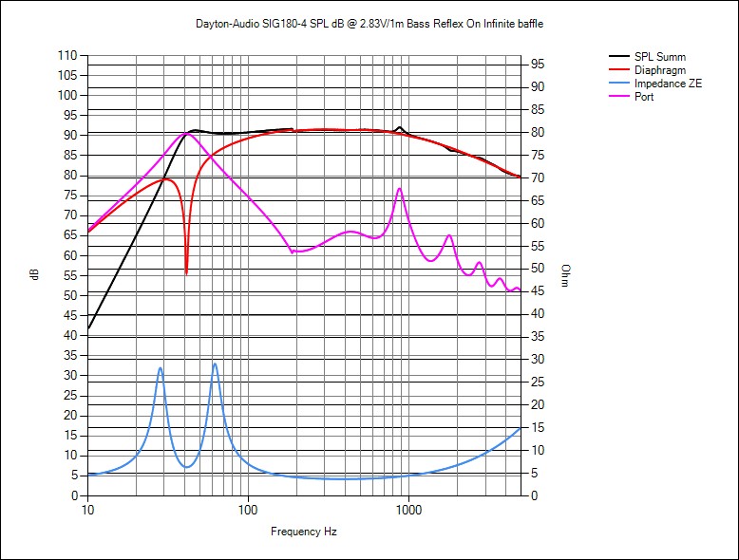Click the 'dB' left axis label
Viewport: 739px width, 560px height.
click(x=35, y=274)
